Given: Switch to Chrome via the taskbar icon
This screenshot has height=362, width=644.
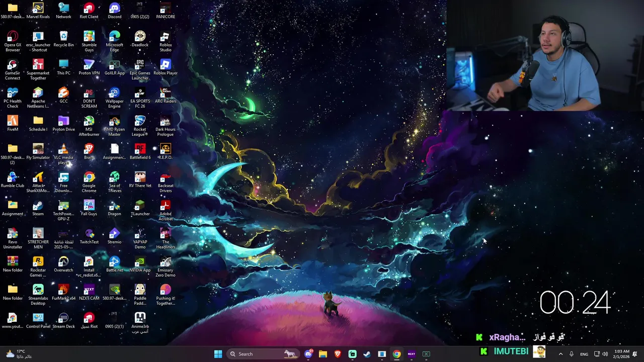Looking at the screenshot, I should pyautogui.click(x=396, y=354).
